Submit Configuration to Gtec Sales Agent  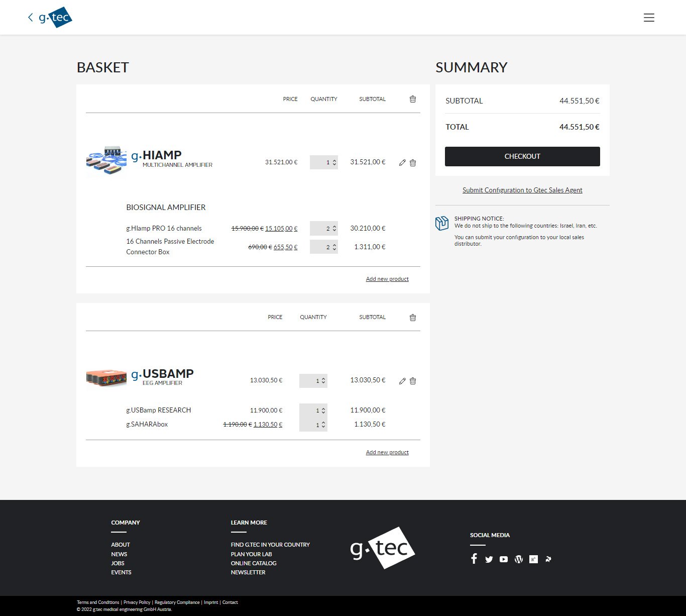pos(522,190)
